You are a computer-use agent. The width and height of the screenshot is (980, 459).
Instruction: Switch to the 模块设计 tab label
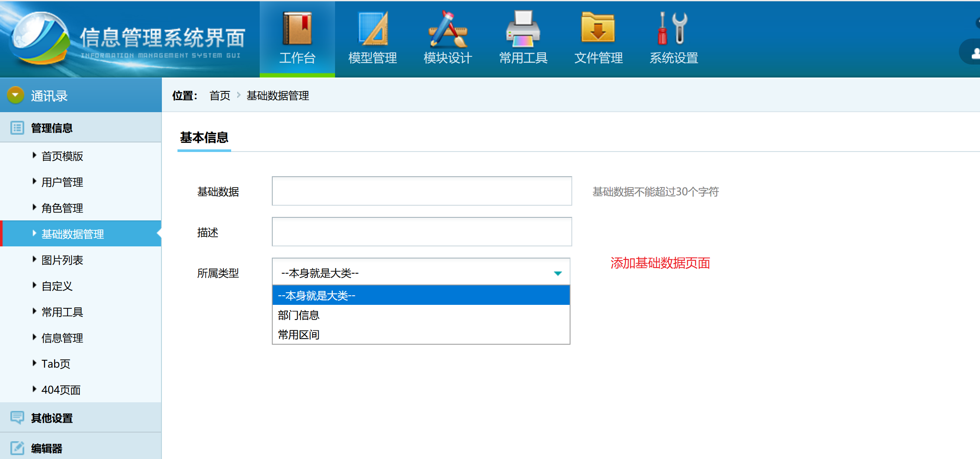point(448,58)
